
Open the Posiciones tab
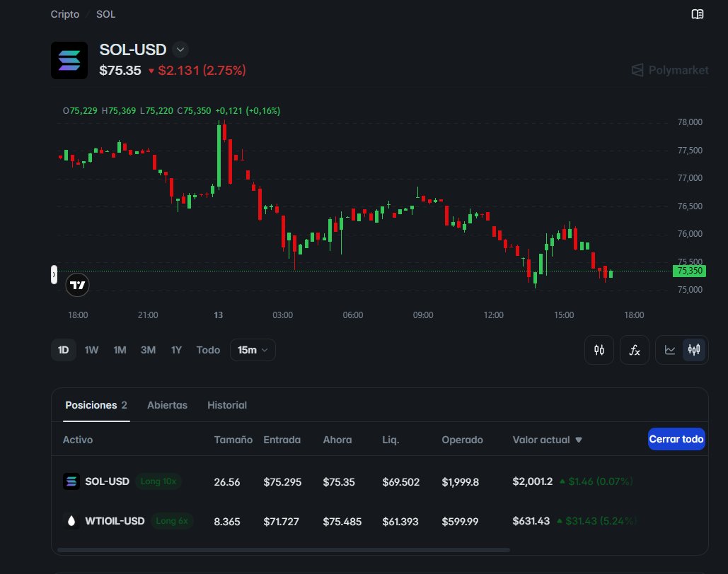click(x=96, y=405)
